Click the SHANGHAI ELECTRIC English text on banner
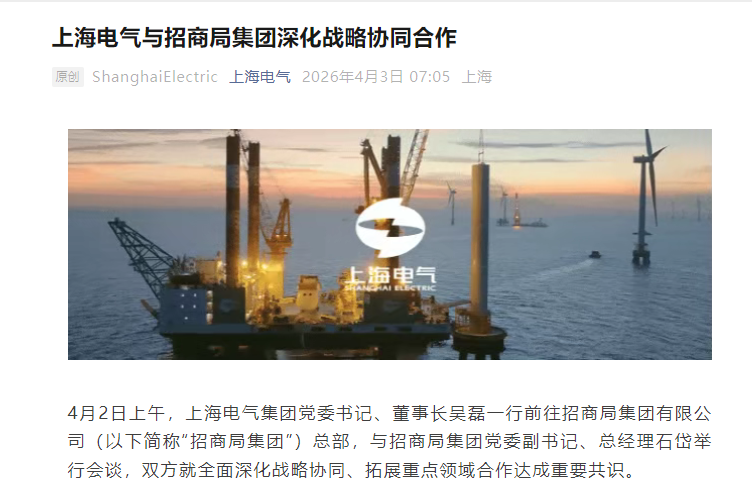 click(390, 288)
